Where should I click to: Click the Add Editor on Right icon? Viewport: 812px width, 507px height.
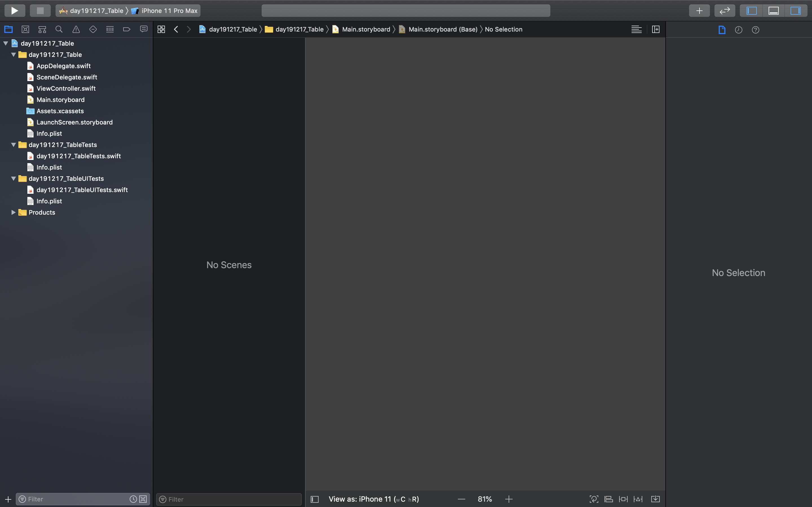pos(656,30)
